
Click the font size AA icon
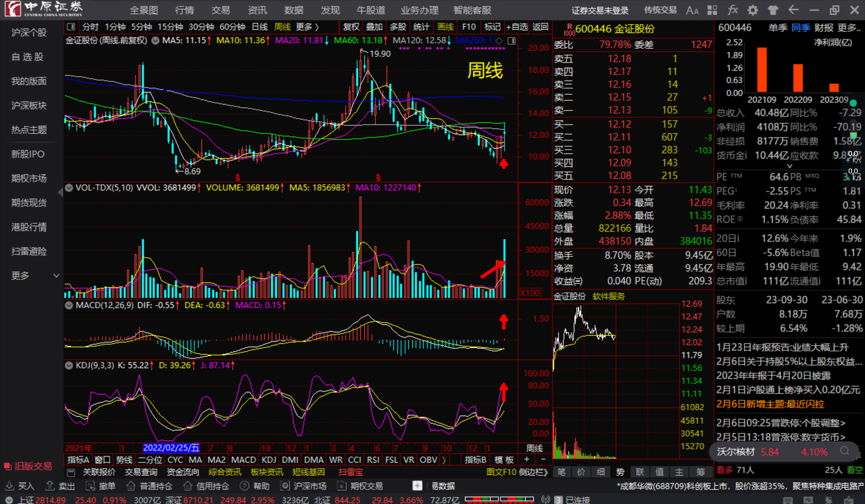tap(692, 10)
